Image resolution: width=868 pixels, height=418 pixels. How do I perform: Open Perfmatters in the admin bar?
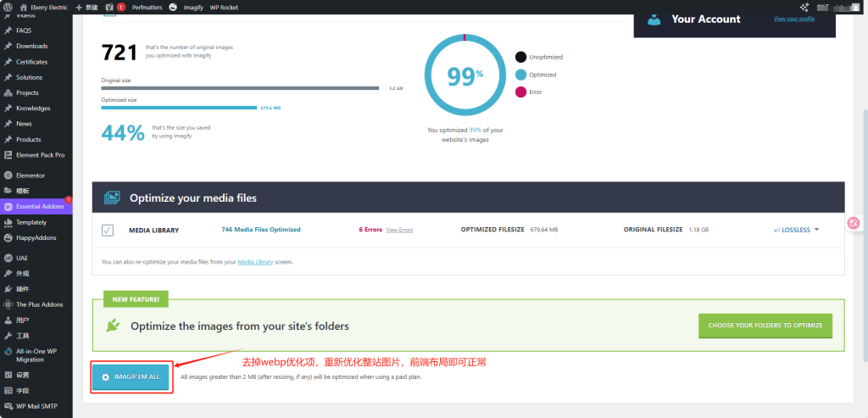tap(146, 7)
